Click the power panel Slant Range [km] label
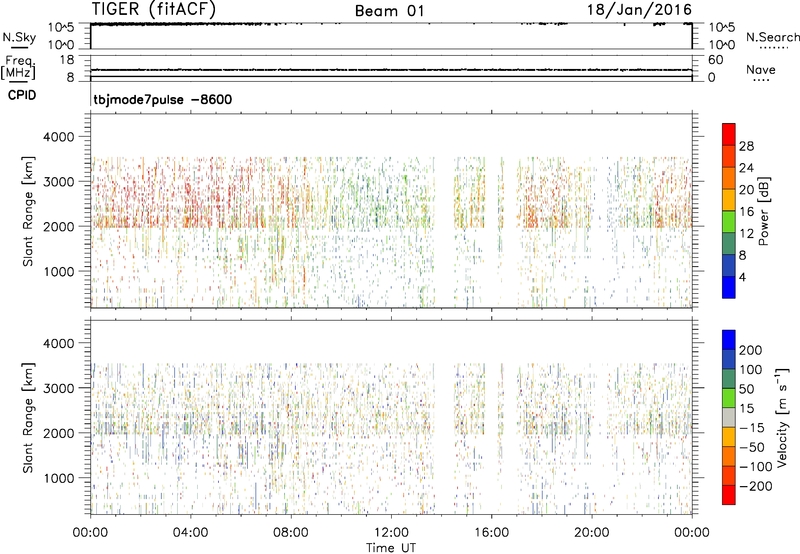This screenshot has width=800, height=554. coord(28,211)
